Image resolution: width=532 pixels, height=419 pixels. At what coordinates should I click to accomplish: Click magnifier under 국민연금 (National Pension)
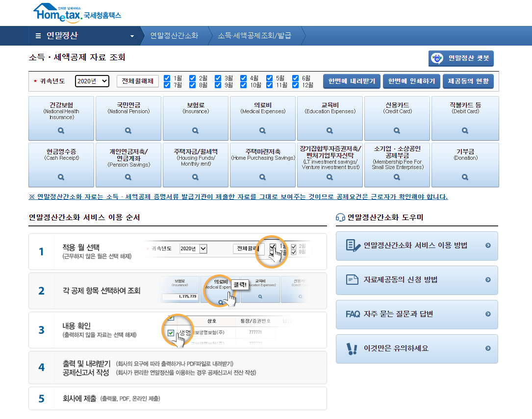pyautogui.click(x=128, y=130)
